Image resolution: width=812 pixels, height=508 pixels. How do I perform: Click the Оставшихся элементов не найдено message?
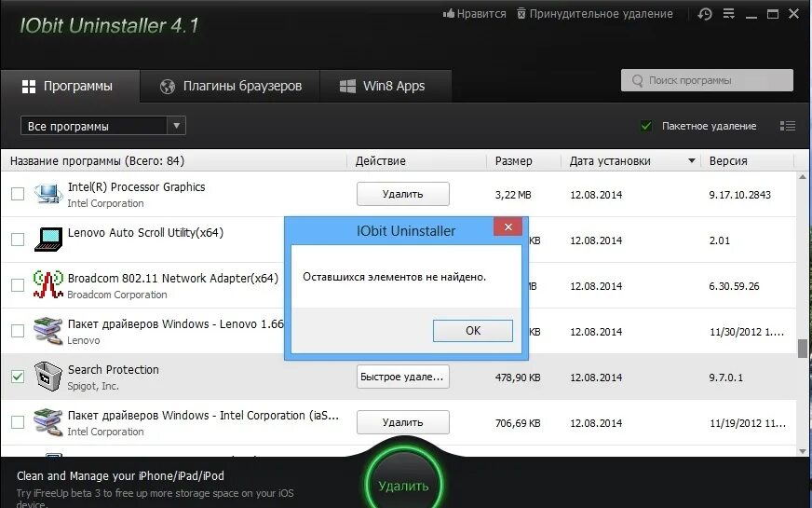coord(394,277)
